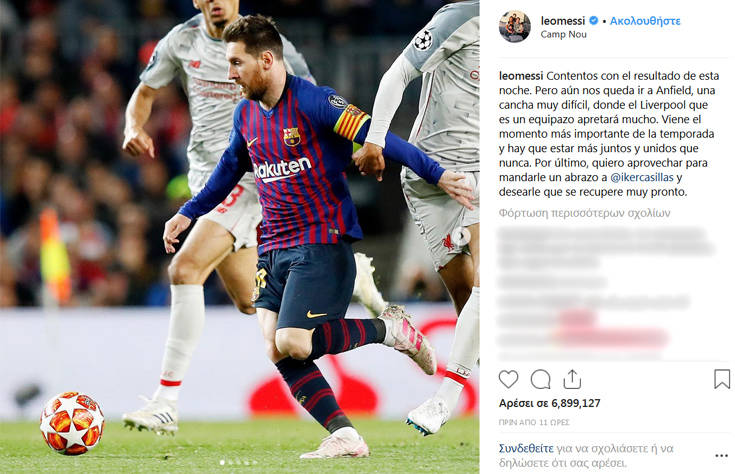735x474 pixels.
Task: Open the Camp Nou location page
Action: click(563, 34)
